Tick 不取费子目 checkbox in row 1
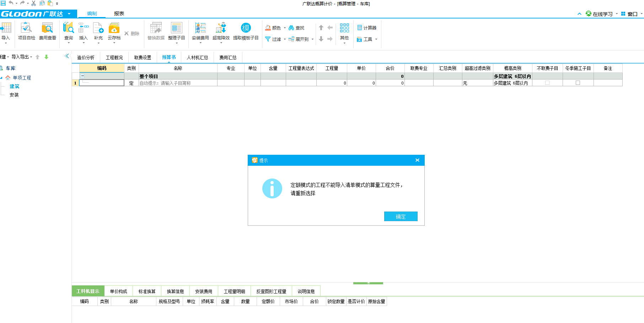The width and height of the screenshot is (644, 323). coord(547,83)
